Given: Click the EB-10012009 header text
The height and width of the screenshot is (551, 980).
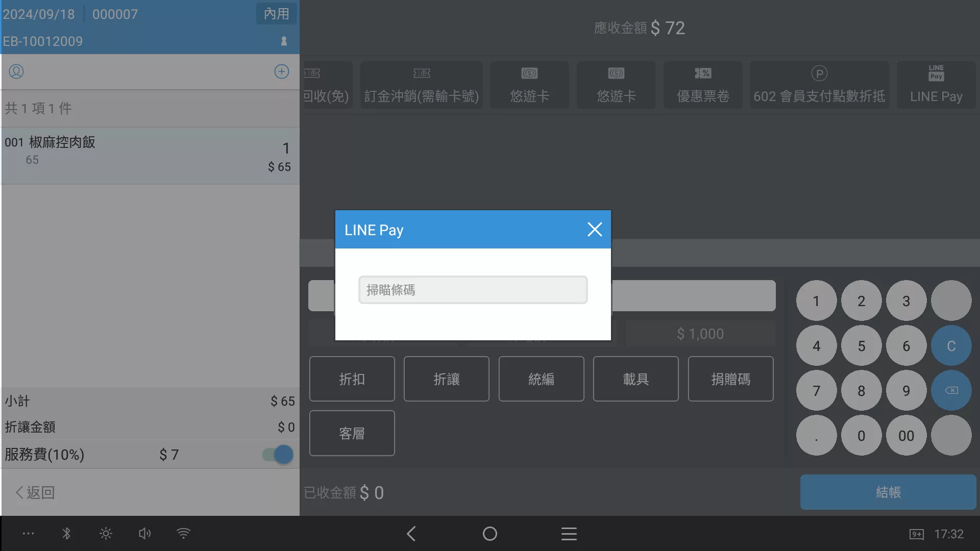Looking at the screenshot, I should [x=43, y=41].
